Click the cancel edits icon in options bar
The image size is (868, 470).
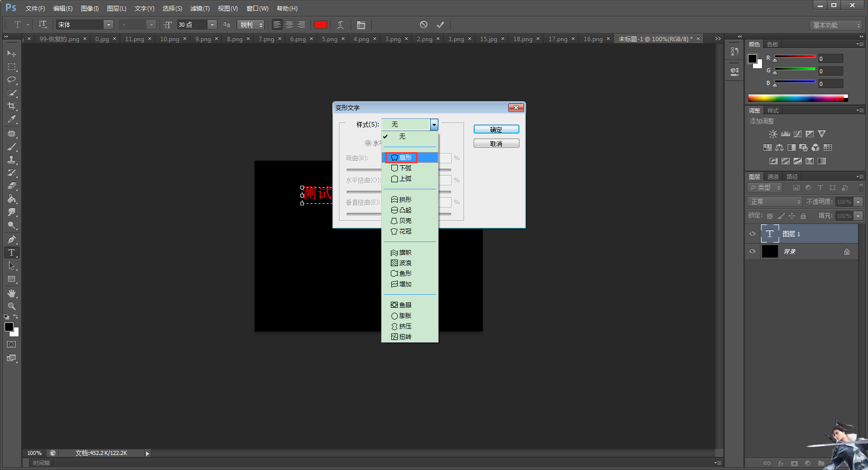(x=423, y=25)
